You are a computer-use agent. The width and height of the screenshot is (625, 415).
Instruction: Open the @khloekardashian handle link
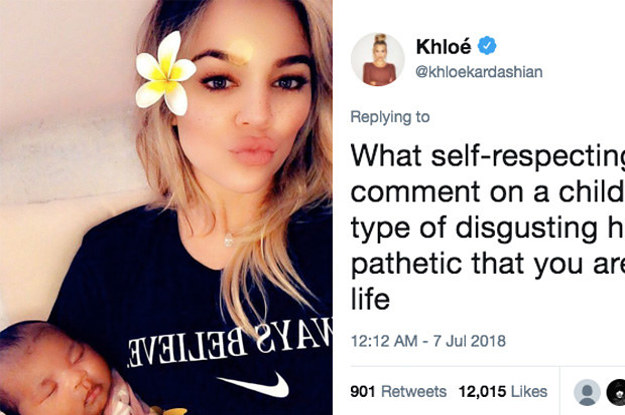pos(479,72)
